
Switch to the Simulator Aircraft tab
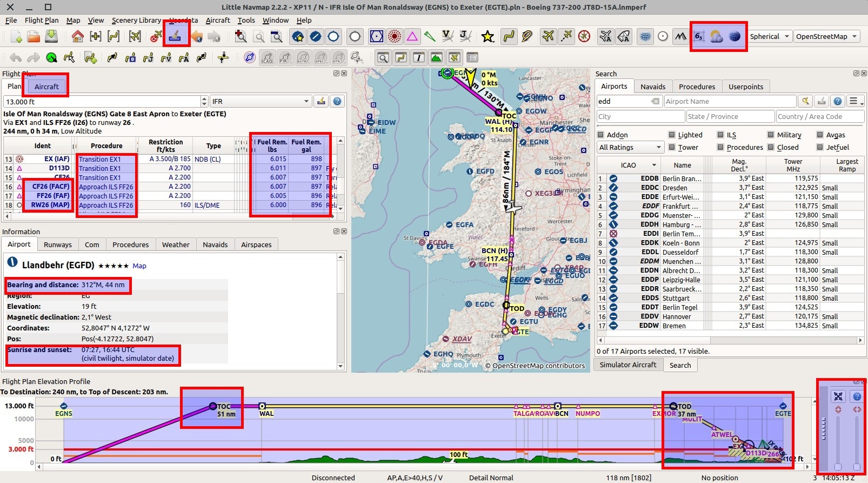click(x=627, y=365)
